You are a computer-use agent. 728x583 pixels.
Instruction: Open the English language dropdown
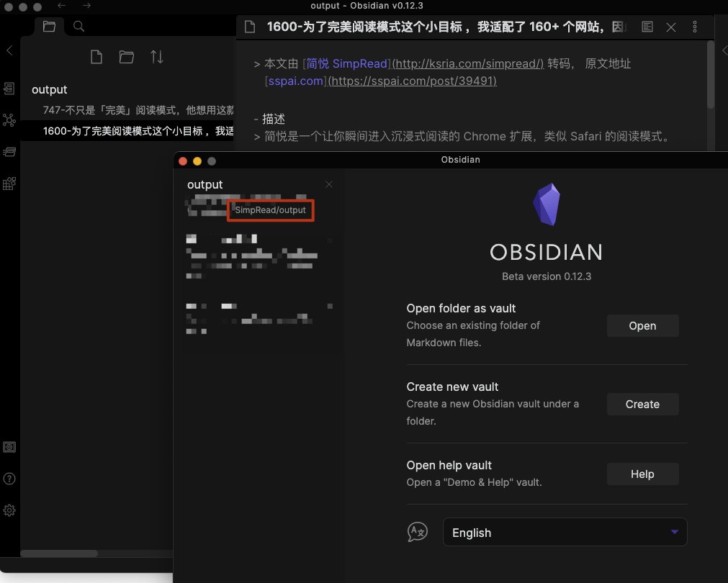coord(565,533)
